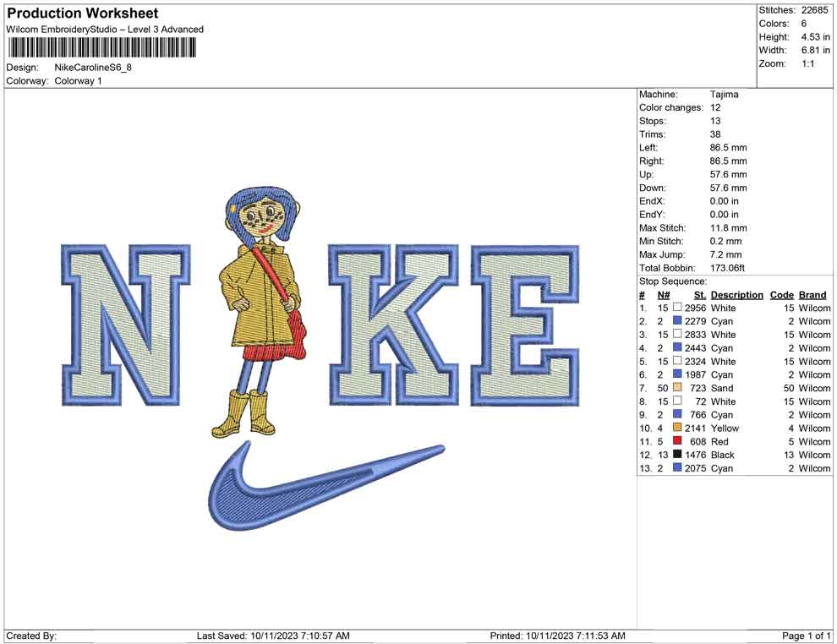Click the Production Worksheet title
This screenshot has height=644, width=837.
[83, 14]
